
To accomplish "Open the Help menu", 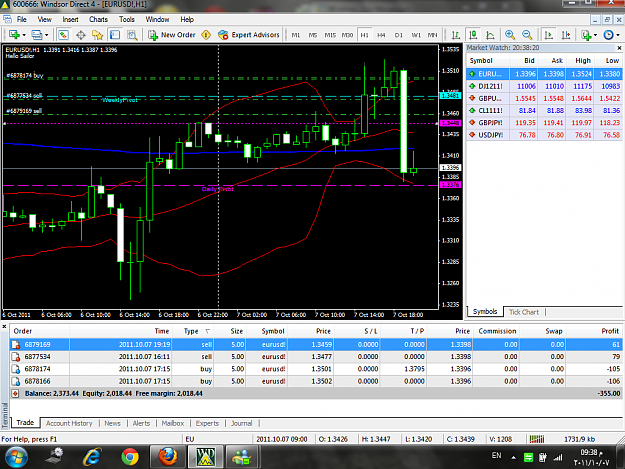I will [187, 20].
